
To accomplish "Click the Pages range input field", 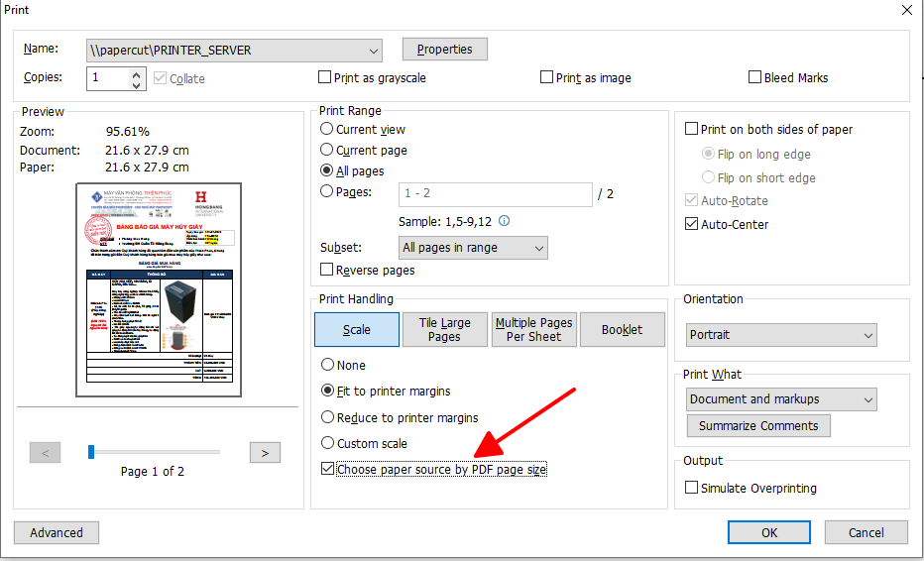I will click(496, 193).
